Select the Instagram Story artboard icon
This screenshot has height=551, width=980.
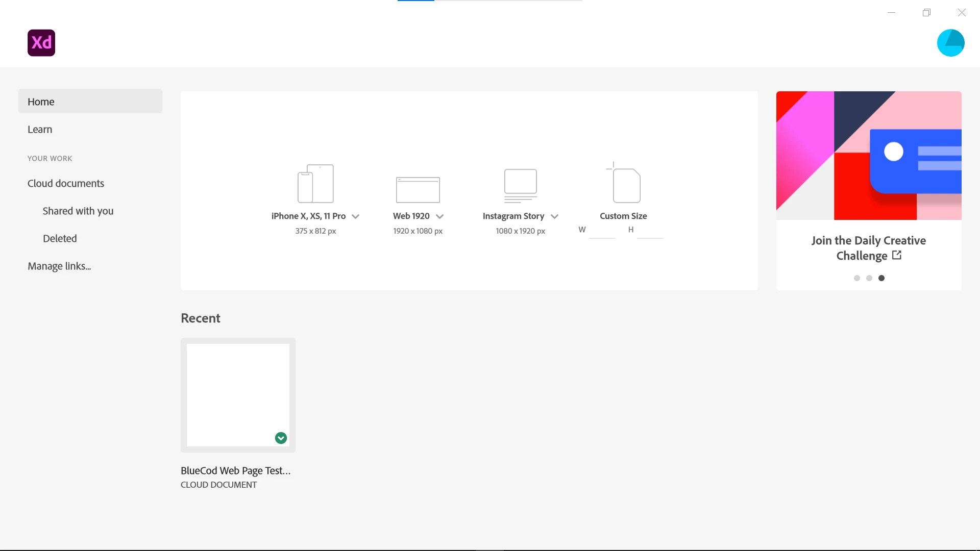pyautogui.click(x=520, y=186)
